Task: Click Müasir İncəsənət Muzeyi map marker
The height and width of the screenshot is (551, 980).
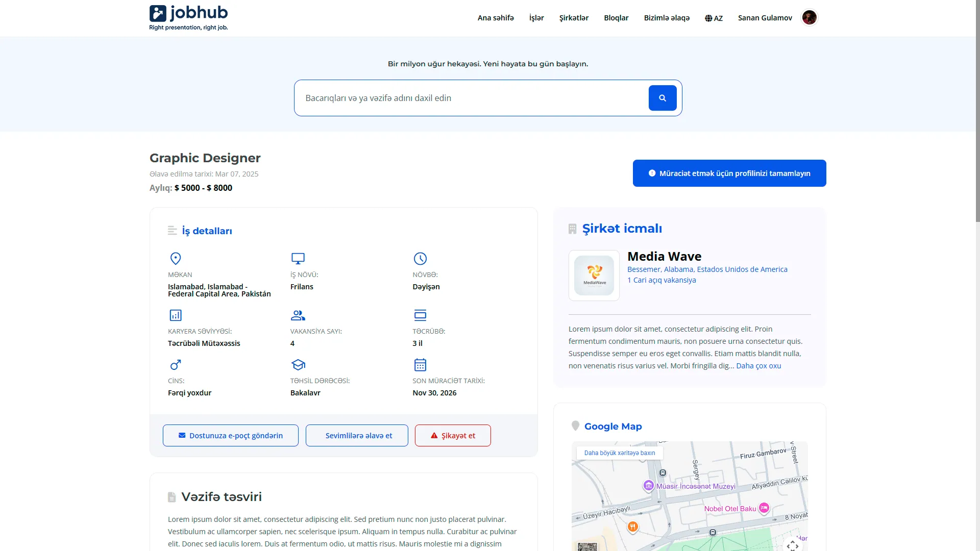Action: [x=648, y=486]
